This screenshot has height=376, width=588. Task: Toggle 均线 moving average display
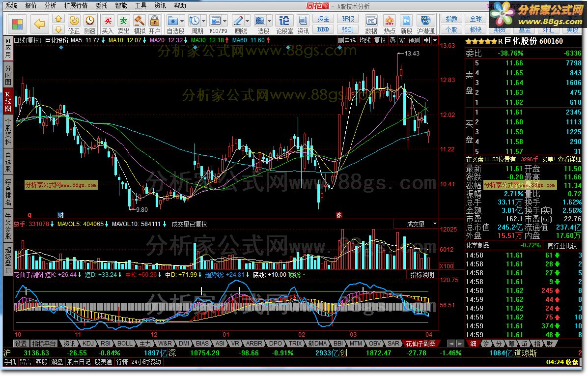(365, 40)
